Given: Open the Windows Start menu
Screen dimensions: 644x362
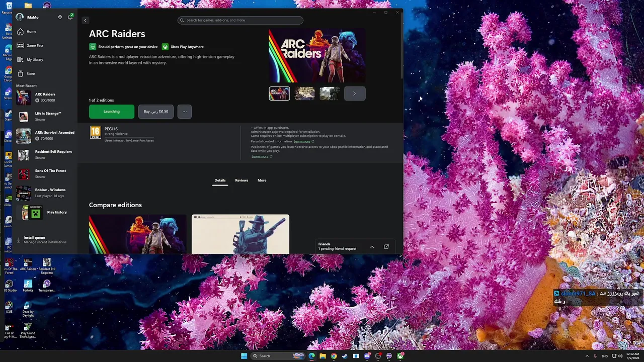Looking at the screenshot, I should click(x=244, y=356).
